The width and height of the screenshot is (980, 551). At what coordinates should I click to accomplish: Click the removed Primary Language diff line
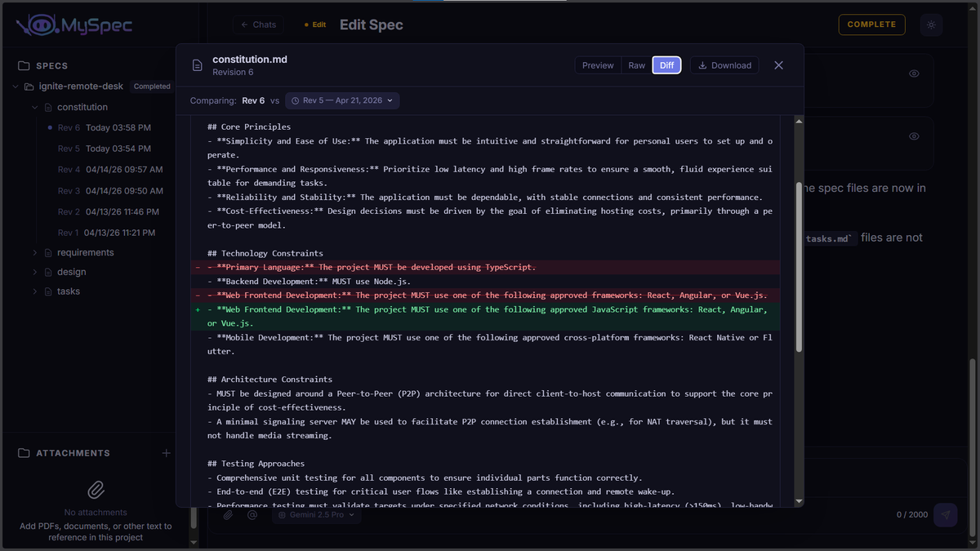[x=485, y=267]
